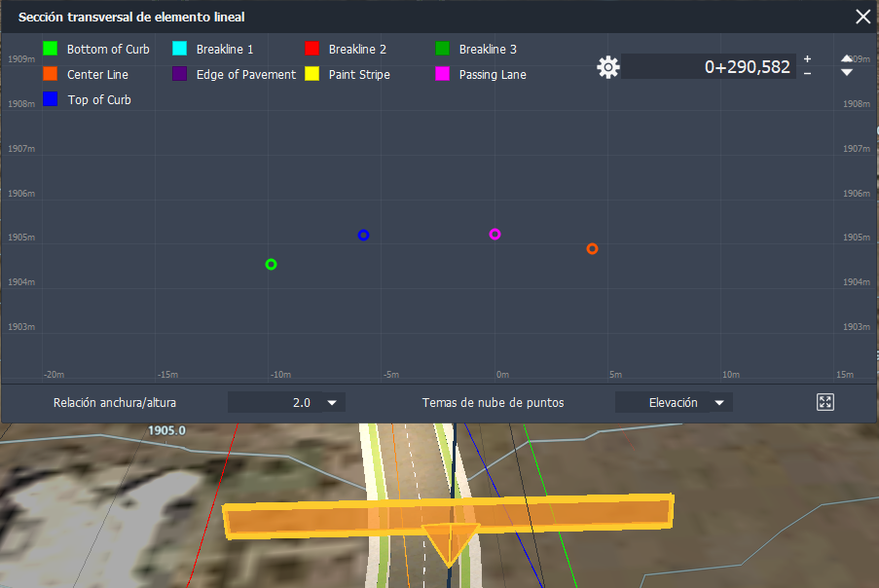This screenshot has width=879, height=588.
Task: Click Breakline 1 cyan swatch
Action: click(x=179, y=49)
